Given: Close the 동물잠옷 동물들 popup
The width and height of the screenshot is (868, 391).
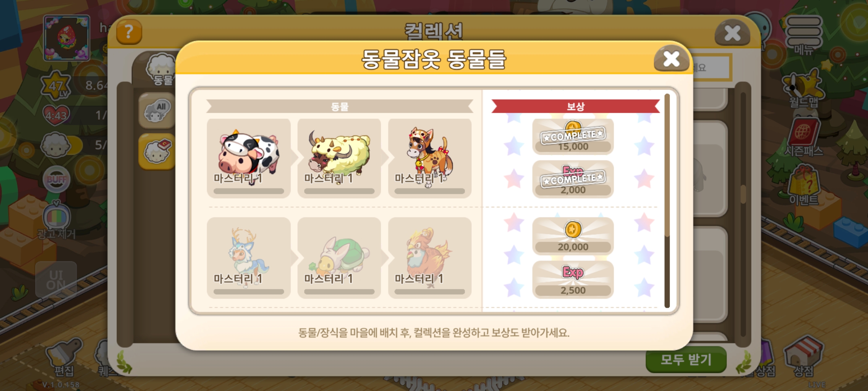Looking at the screenshot, I should (x=671, y=59).
